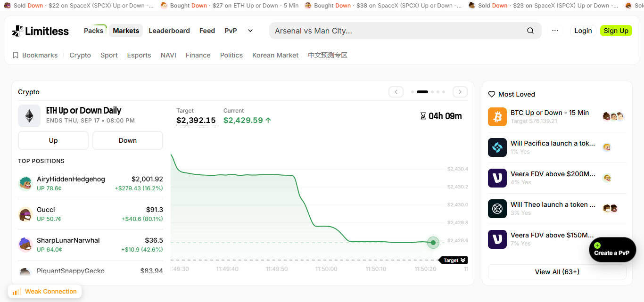Click the Veera FDV above $200M icon

(x=497, y=178)
